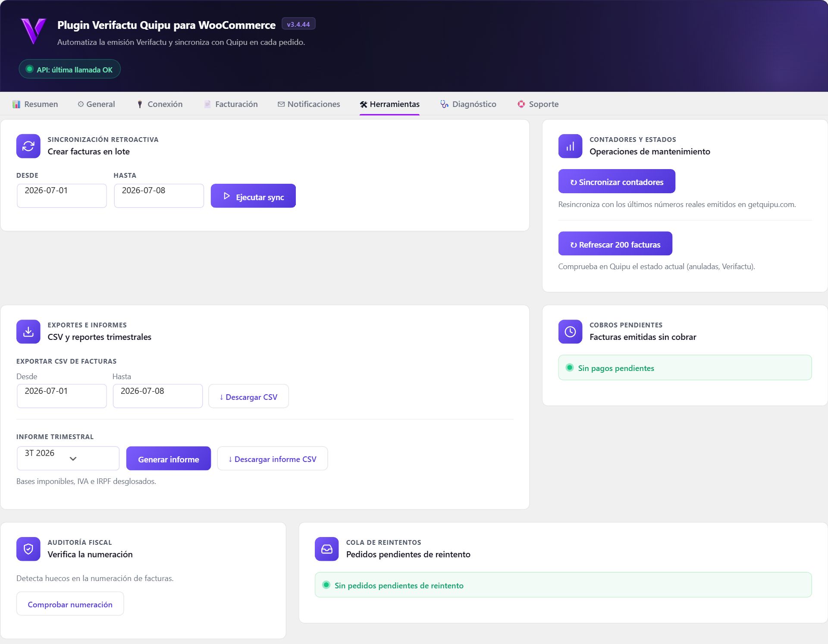828x644 pixels.
Task: Click the sync arrows icon for Sincronización retroactiva
Action: (28, 146)
